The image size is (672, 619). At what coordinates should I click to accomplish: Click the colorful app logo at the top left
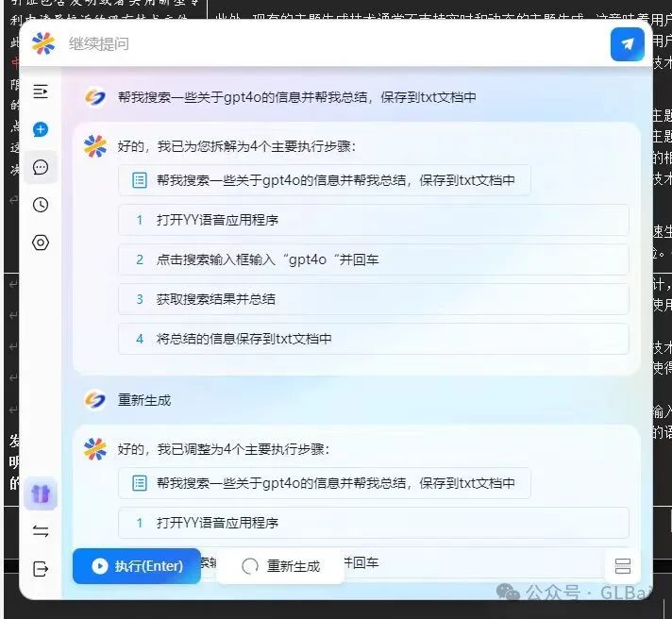click(x=42, y=43)
